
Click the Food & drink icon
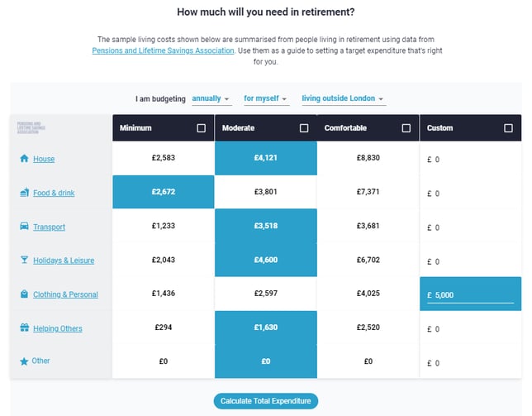tap(24, 193)
